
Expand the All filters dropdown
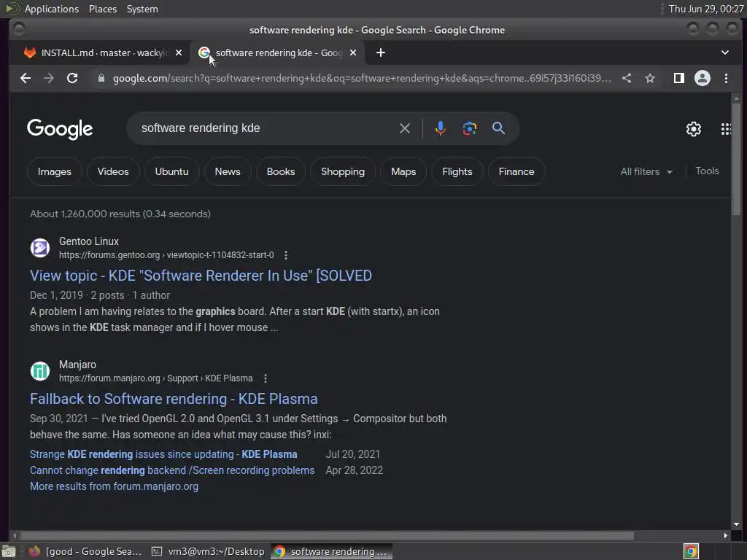[x=646, y=171]
